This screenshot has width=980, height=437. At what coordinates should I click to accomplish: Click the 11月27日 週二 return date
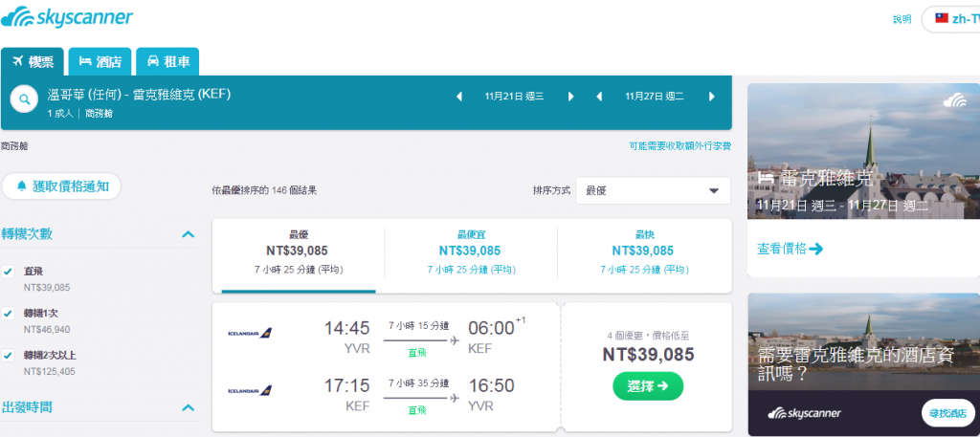(x=655, y=97)
